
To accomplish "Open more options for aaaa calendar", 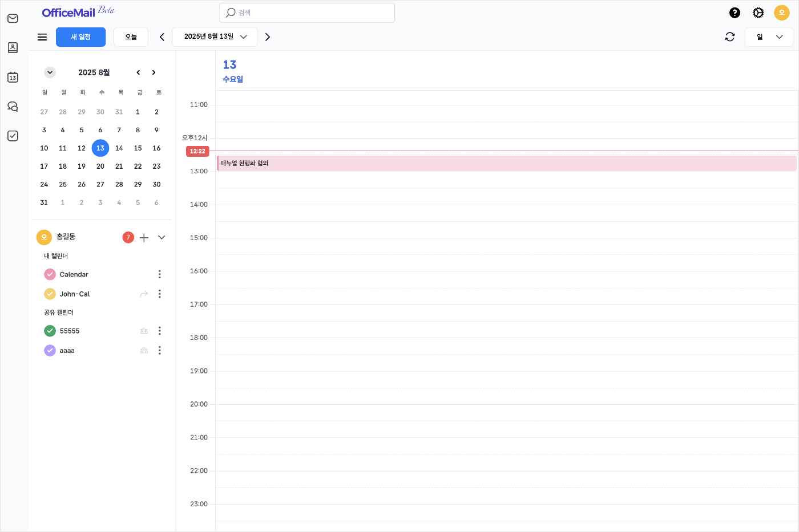I will tap(160, 350).
